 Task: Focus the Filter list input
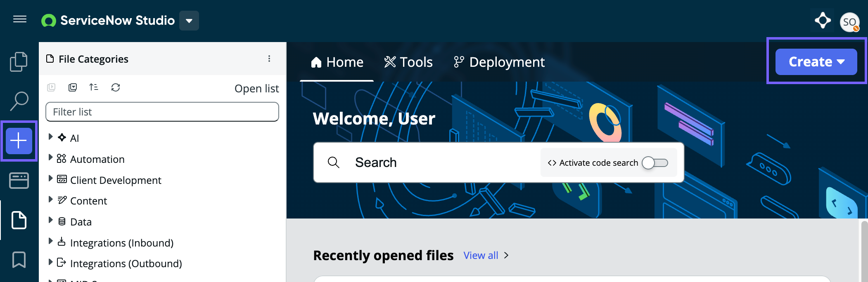(162, 112)
